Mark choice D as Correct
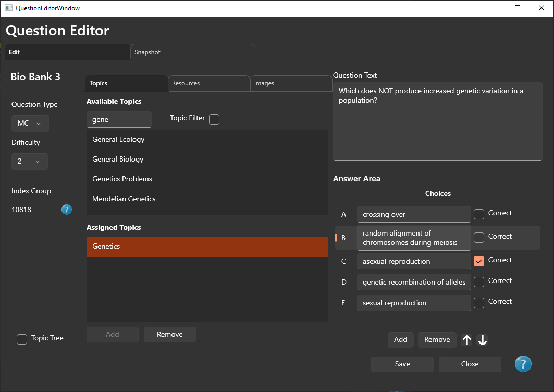Screen dimensions: 554x392 coord(479,281)
